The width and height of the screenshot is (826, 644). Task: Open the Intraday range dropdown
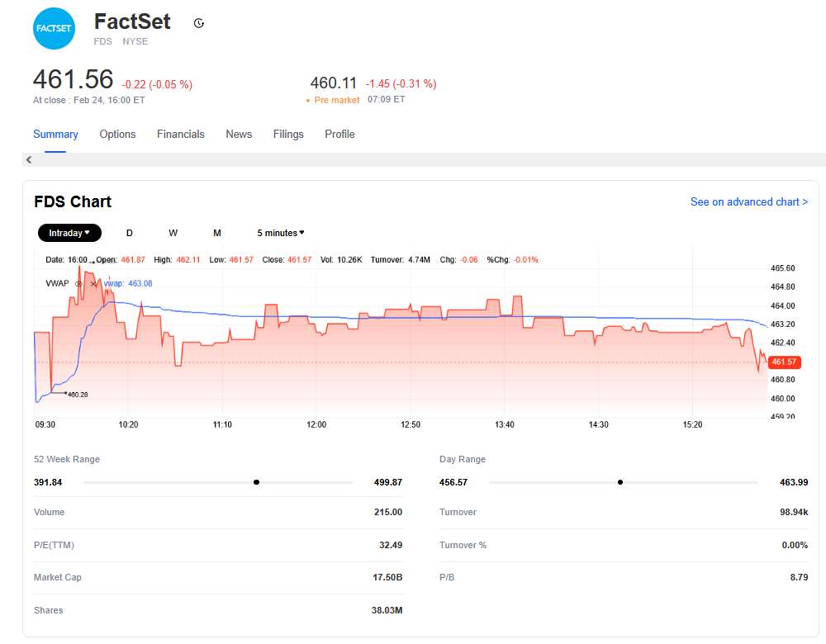[x=69, y=233]
